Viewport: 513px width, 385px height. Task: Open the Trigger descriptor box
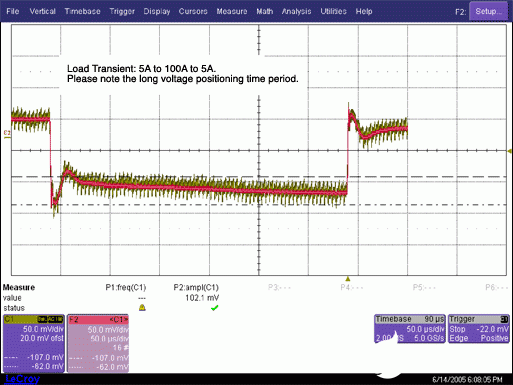point(478,329)
